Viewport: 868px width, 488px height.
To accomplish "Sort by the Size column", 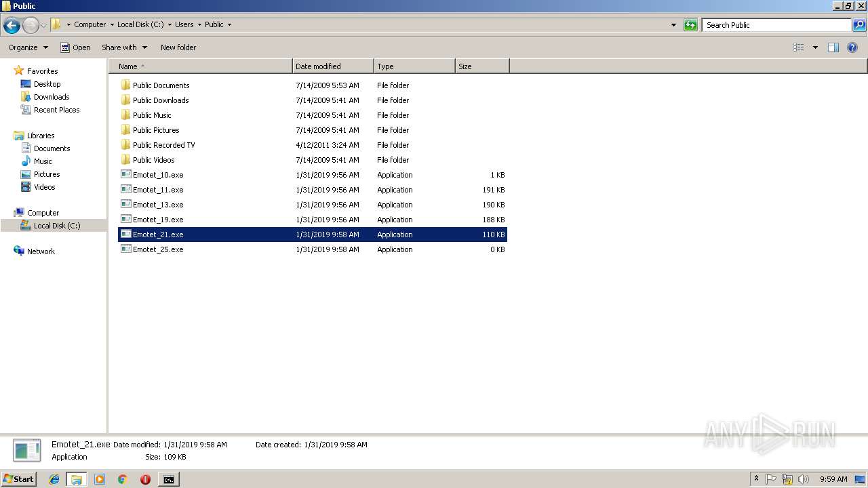I will [482, 66].
